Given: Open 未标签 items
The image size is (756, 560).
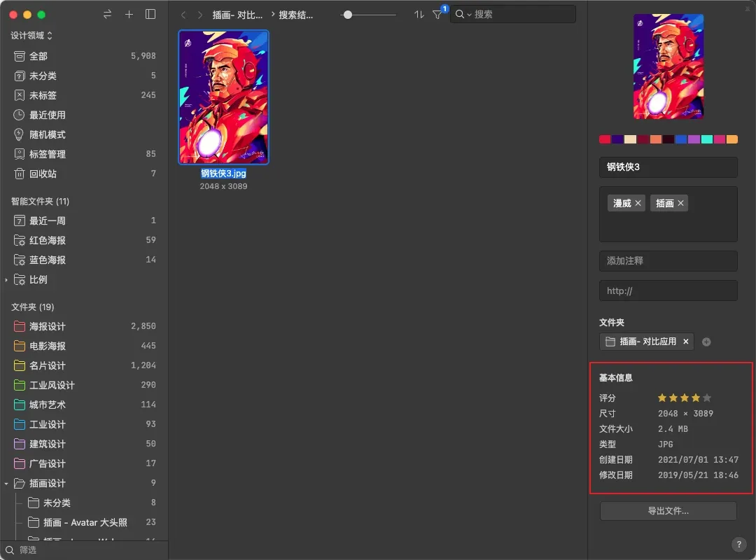Looking at the screenshot, I should click(x=84, y=95).
